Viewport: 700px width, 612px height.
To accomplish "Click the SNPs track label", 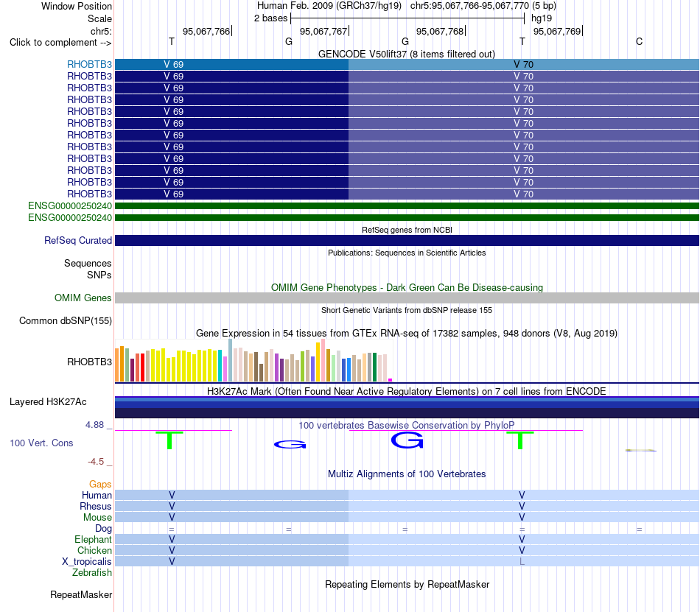I will (99, 275).
